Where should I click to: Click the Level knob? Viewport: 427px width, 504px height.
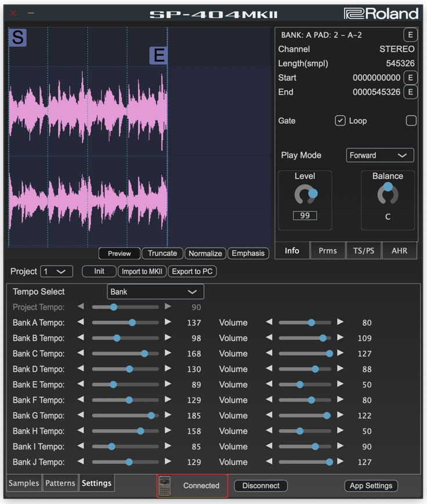[305, 194]
